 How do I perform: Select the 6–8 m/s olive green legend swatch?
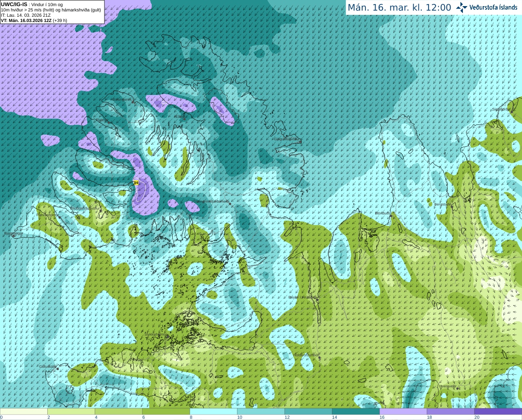point(166,411)
